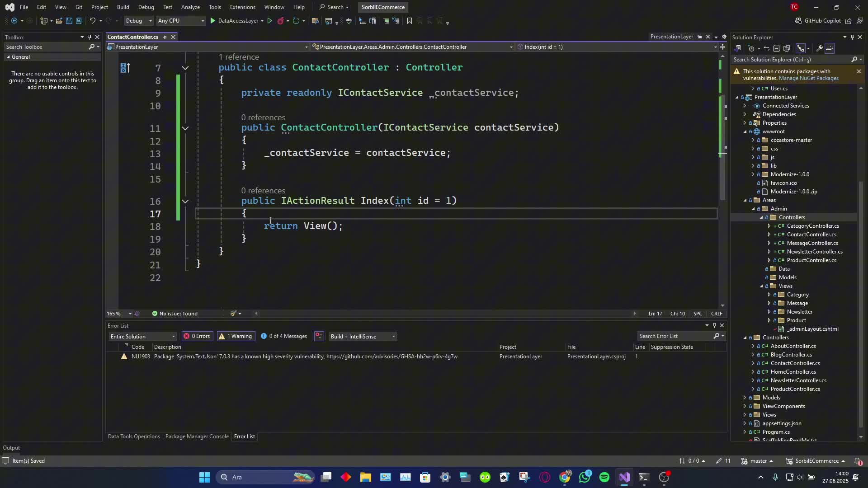This screenshot has height=488, width=868.
Task: Click Collapse All in Solution Explorer
Action: [777, 48]
